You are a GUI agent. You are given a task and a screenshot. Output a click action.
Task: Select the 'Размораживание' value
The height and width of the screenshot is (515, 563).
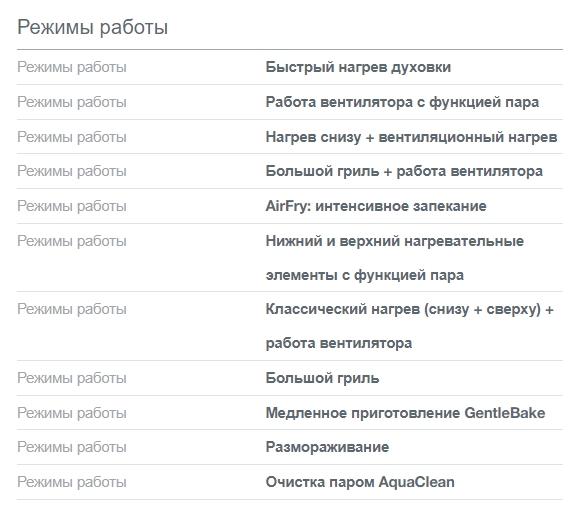point(327,447)
